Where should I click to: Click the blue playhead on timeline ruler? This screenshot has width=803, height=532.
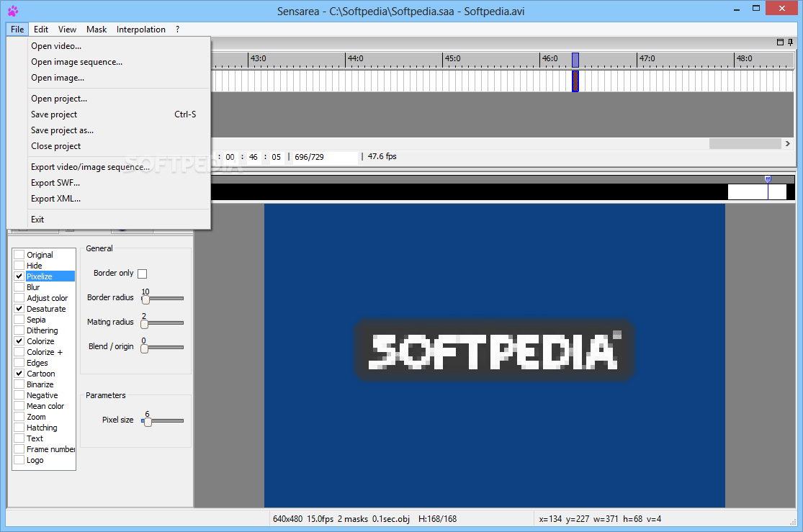(575, 60)
